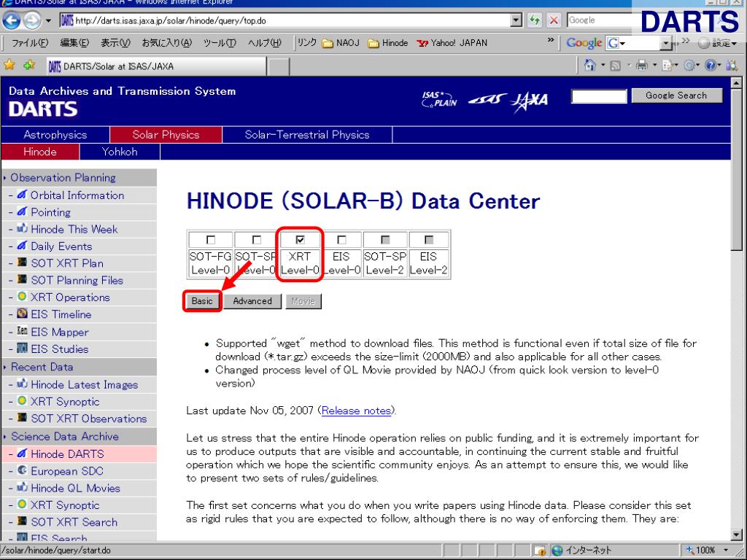Toggle the EIS Level-2 checkbox

[429, 239]
